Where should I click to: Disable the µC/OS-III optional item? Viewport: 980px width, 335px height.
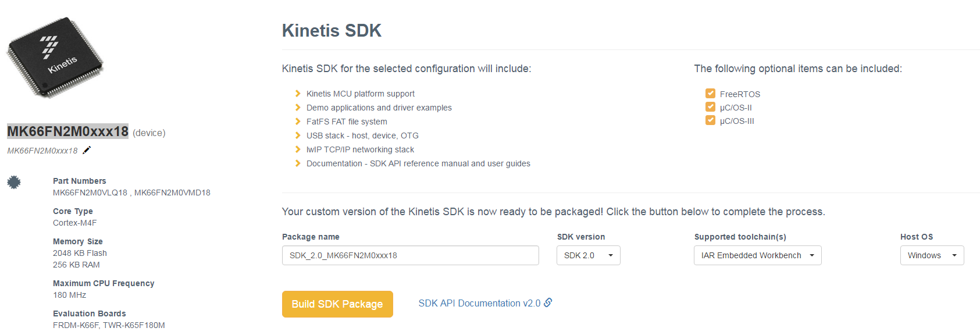point(710,120)
